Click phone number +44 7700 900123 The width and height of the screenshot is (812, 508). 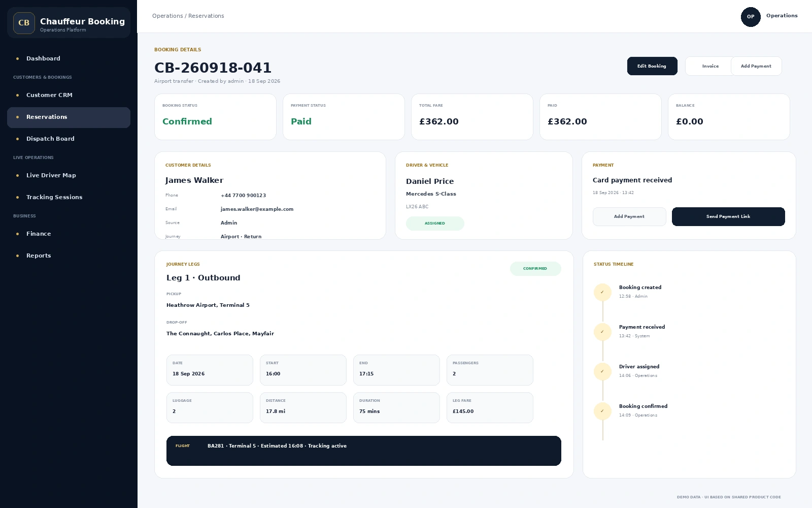(x=243, y=196)
